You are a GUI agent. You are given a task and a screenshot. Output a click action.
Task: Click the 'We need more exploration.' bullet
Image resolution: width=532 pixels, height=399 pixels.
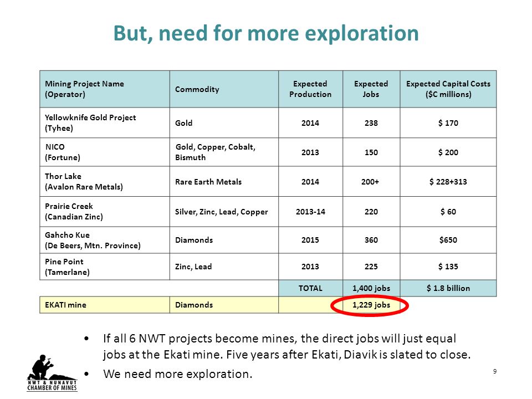178,374
